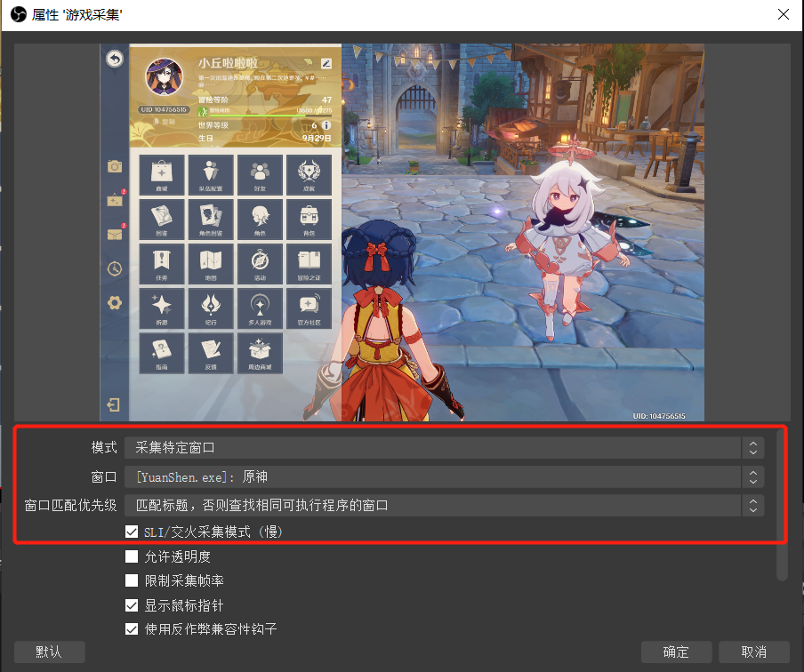The height and width of the screenshot is (672, 804).
Task: Click the edit pencil beside 小丘啦啦啦
Action: 326,64
